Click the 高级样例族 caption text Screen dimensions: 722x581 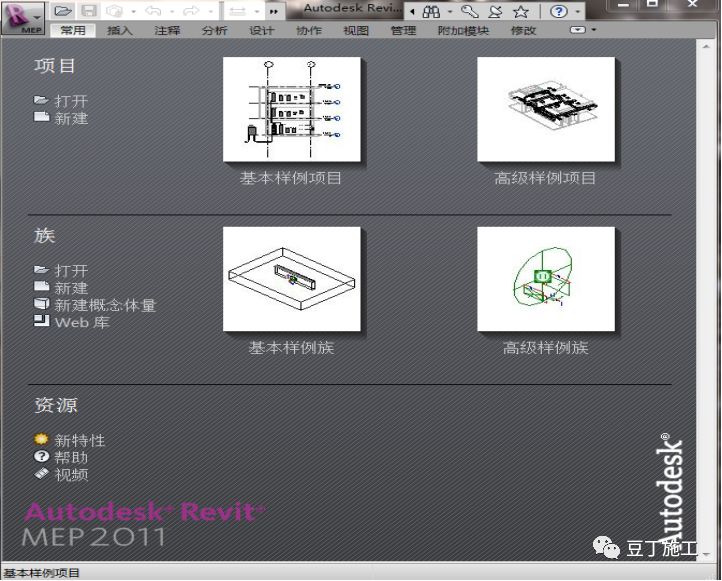pyautogui.click(x=545, y=347)
